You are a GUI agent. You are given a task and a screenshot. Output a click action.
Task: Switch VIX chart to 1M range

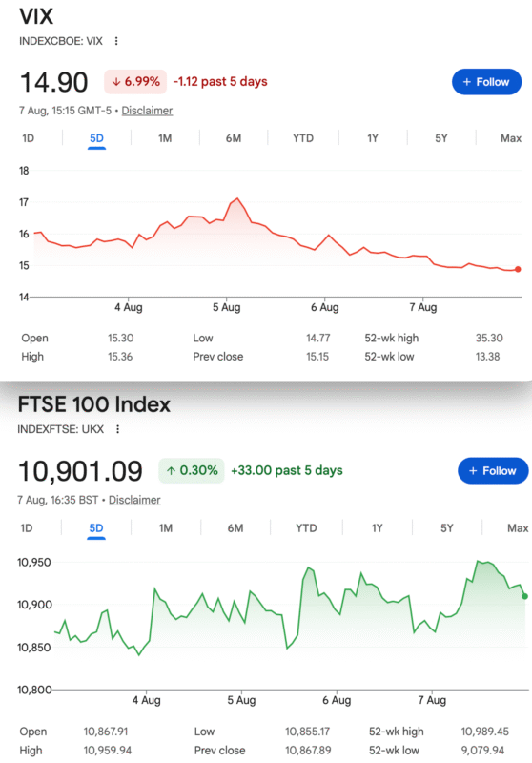point(165,138)
